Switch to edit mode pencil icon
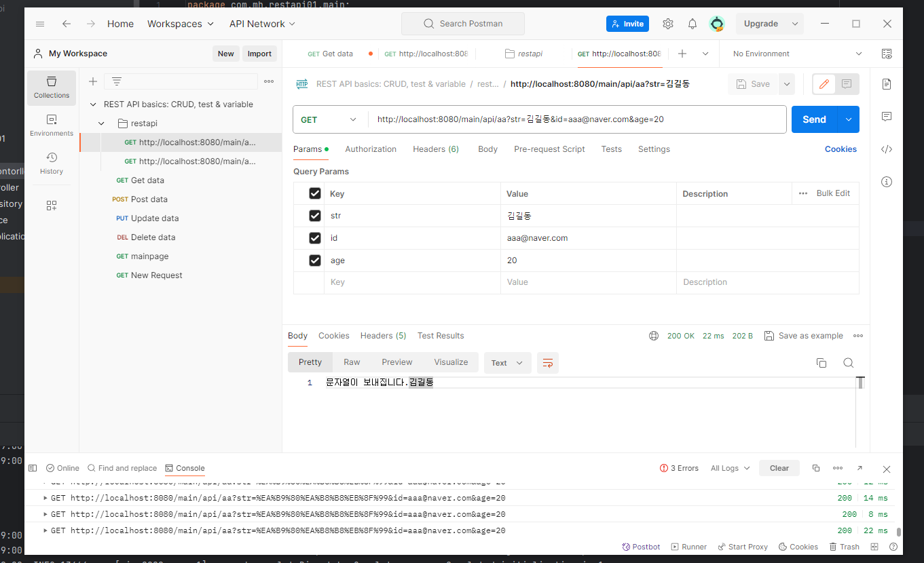 [824, 84]
